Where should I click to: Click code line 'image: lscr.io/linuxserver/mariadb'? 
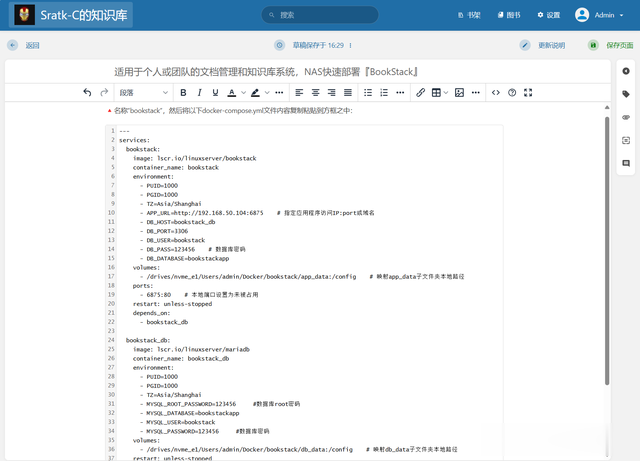coord(191,350)
